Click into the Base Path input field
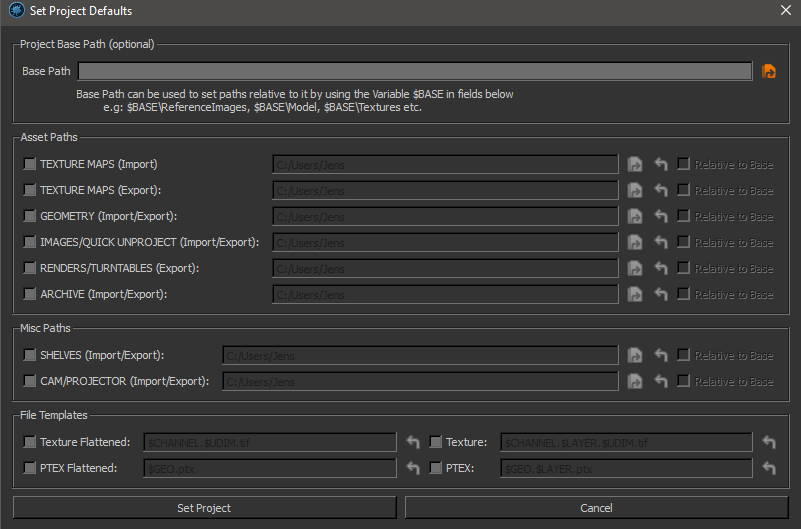This screenshot has height=529, width=801. (x=415, y=71)
